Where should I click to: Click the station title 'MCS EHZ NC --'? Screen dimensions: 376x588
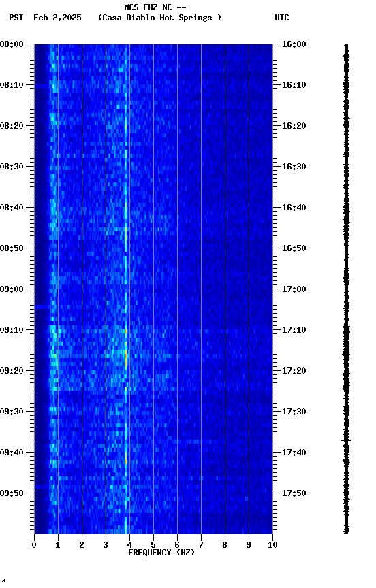155,7
